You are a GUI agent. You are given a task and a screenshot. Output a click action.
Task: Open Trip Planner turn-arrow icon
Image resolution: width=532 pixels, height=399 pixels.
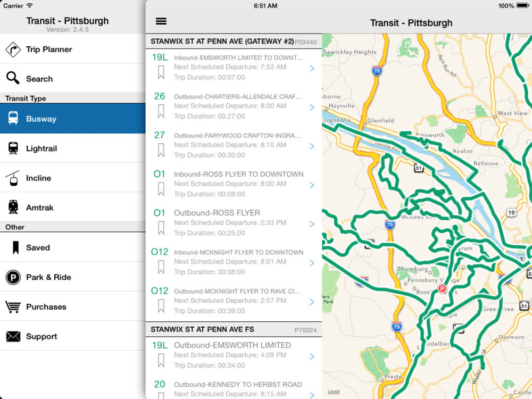[13, 49]
